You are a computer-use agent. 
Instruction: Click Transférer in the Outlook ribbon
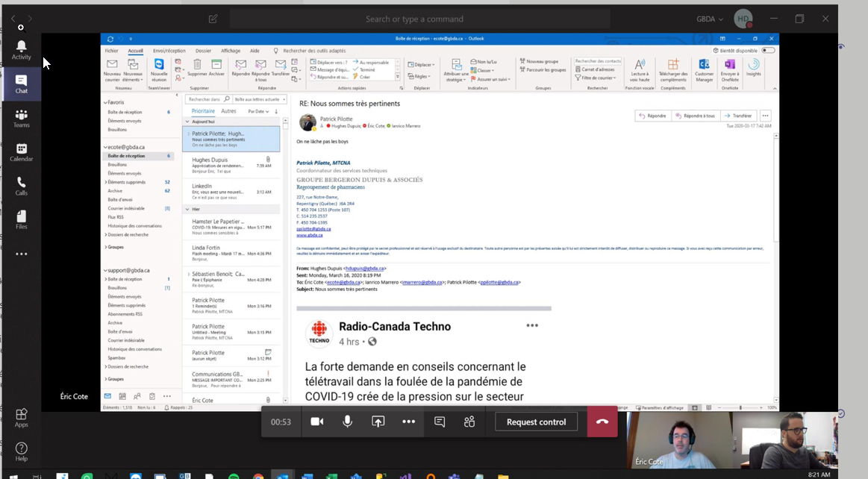[281, 68]
